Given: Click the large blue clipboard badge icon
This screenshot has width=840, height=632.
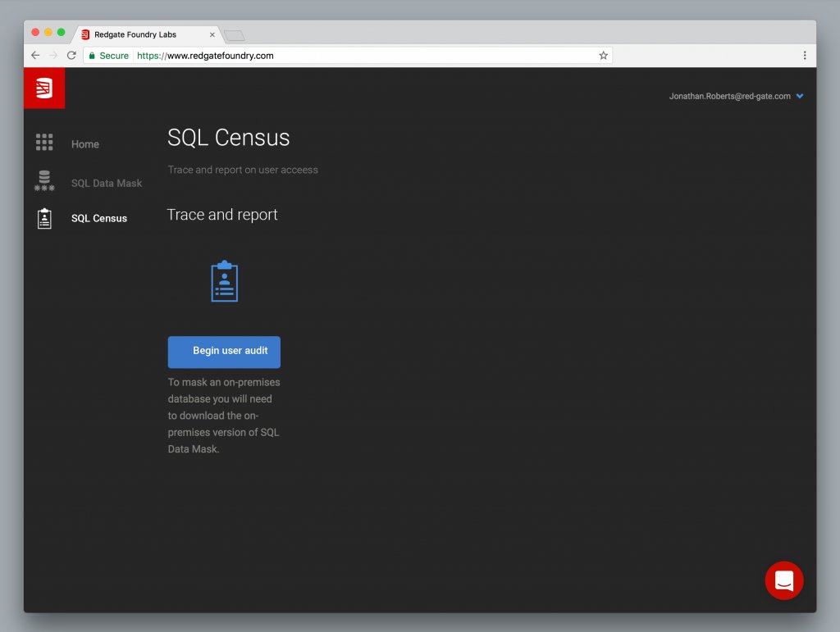Looking at the screenshot, I should 225,281.
